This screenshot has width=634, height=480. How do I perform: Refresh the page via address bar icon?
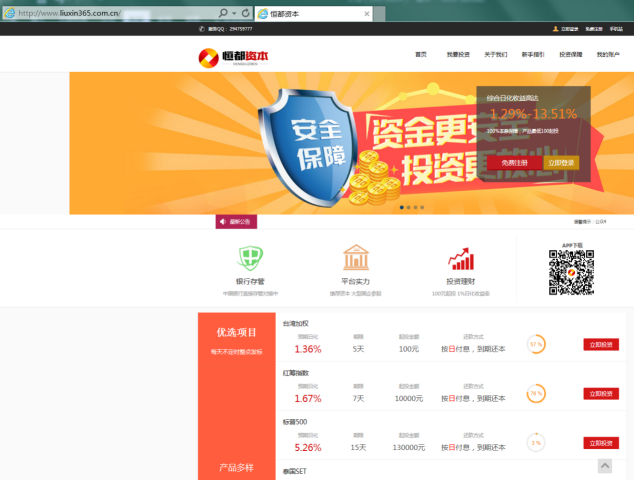click(246, 13)
